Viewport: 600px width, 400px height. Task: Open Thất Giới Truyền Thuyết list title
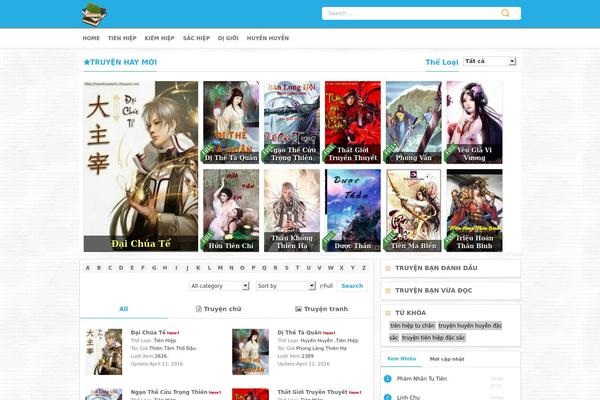312,392
